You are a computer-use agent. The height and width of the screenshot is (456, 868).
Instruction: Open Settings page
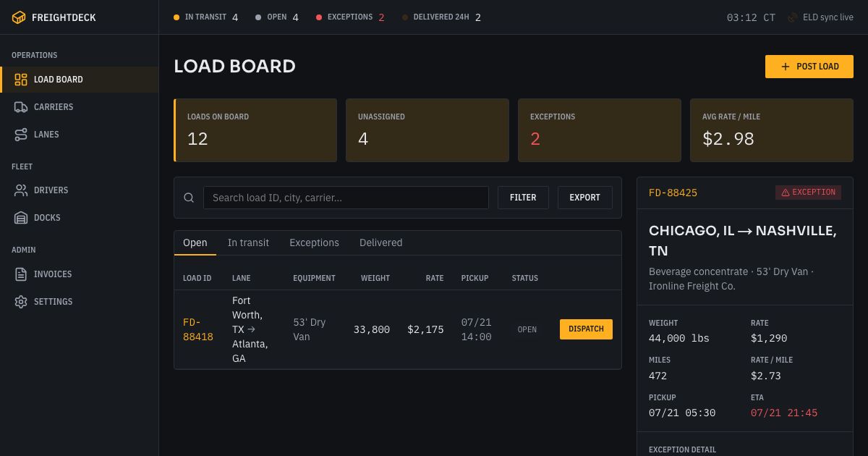pyautogui.click(x=80, y=302)
